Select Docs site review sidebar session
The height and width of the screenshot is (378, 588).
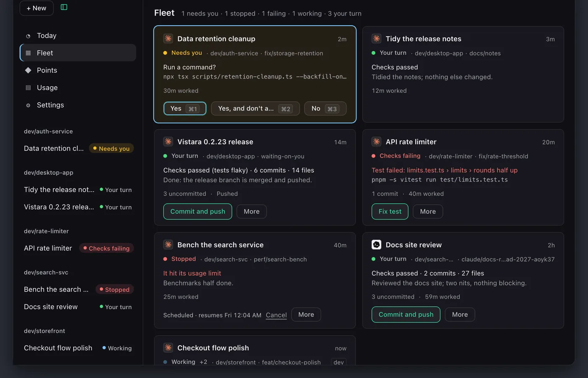point(78,307)
